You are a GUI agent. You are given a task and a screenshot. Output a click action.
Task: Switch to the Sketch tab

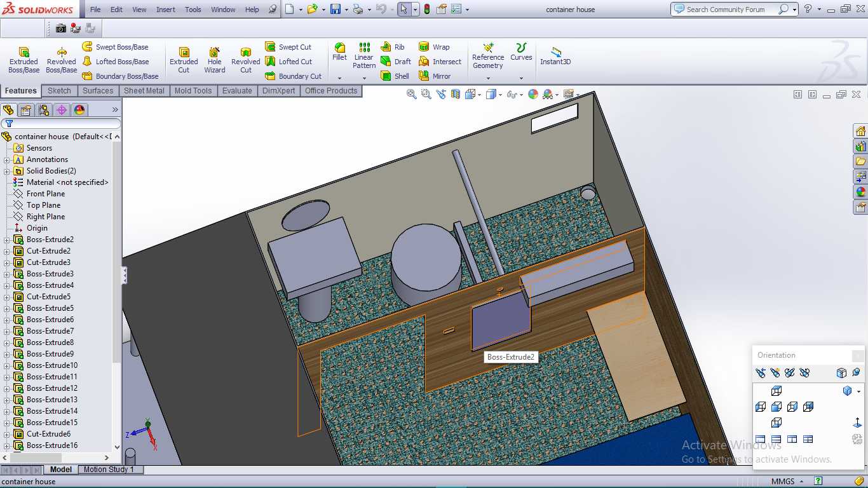point(60,91)
